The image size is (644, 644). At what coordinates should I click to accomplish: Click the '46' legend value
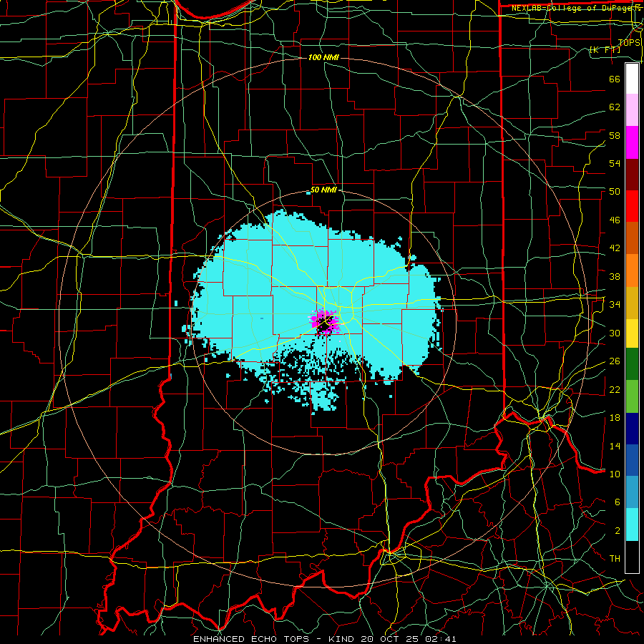tap(615, 220)
